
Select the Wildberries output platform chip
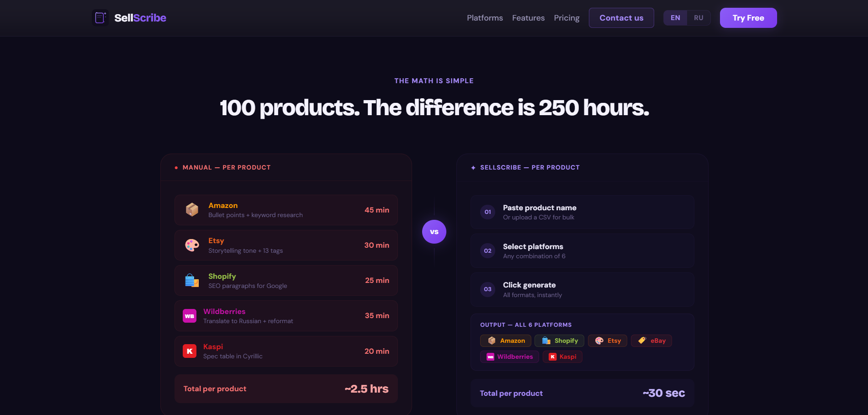click(x=509, y=357)
